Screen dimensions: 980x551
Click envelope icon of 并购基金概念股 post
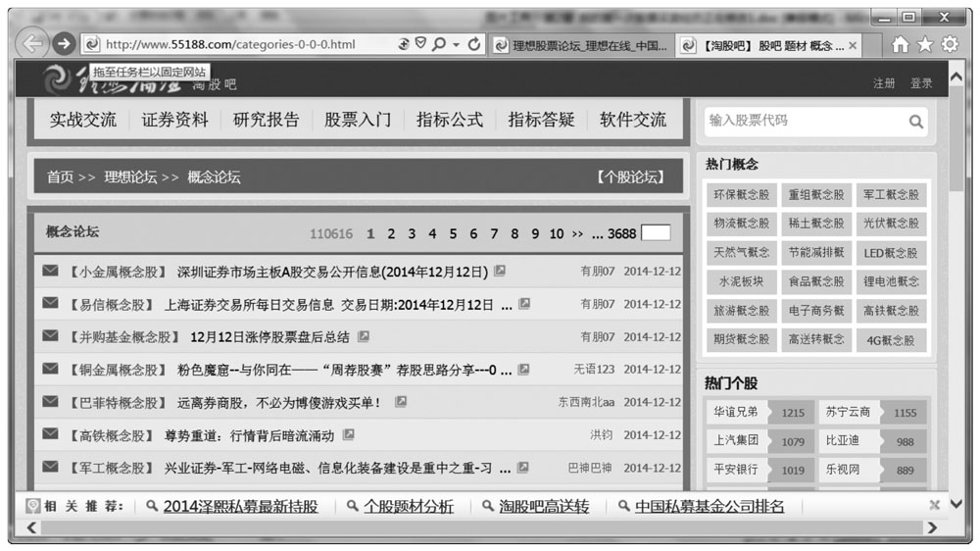51,336
